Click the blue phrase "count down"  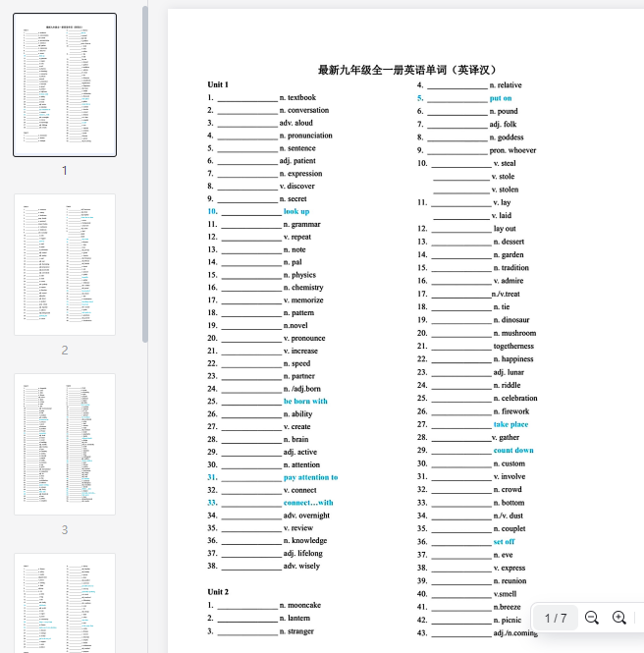[513, 450]
